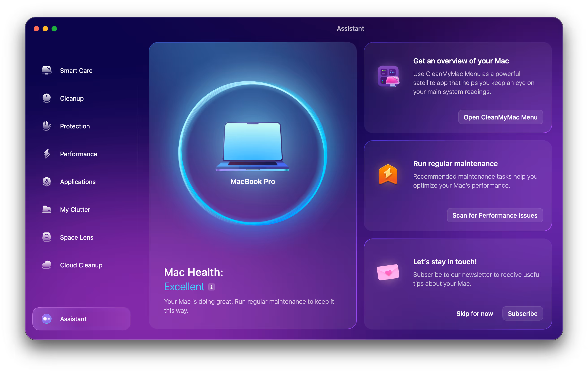Click Skip for now

pos(475,314)
